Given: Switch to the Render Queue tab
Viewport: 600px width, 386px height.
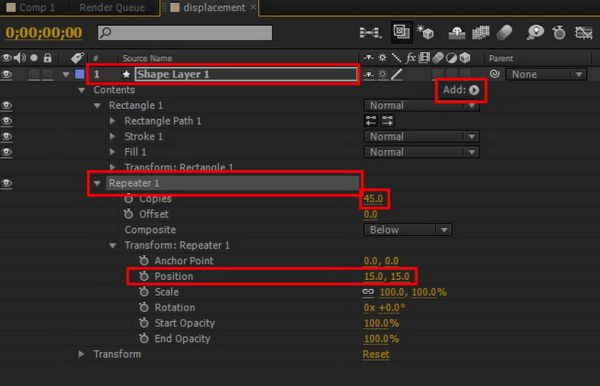Looking at the screenshot, I should pos(112,7).
